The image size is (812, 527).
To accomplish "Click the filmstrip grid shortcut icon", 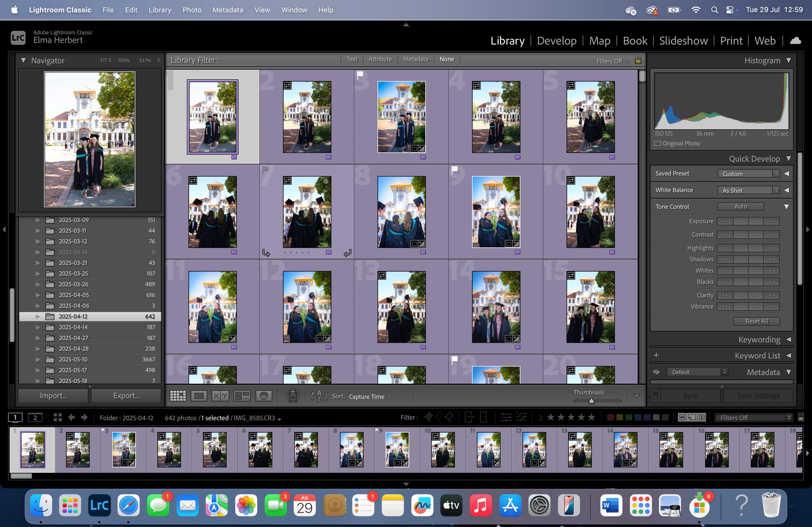I will [x=58, y=417].
